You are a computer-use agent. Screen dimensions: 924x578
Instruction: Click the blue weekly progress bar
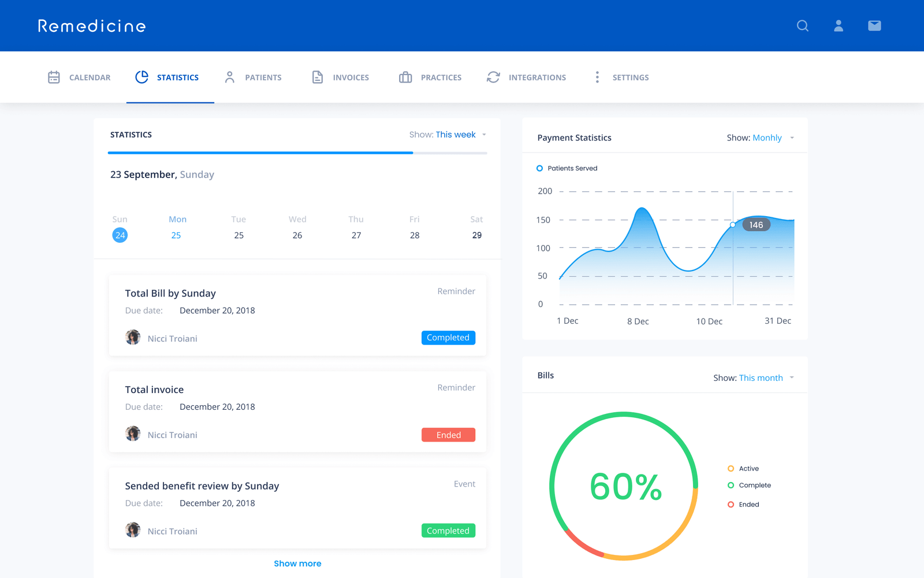pos(260,153)
